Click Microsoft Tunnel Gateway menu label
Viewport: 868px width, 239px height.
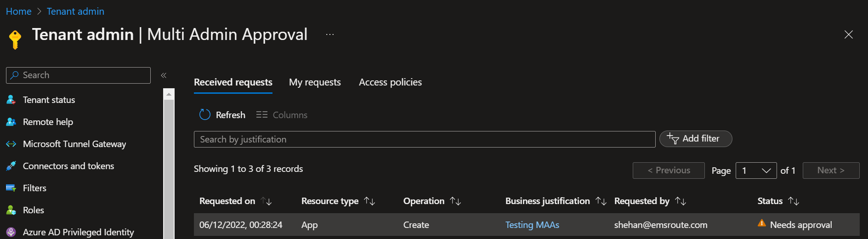[x=74, y=144]
